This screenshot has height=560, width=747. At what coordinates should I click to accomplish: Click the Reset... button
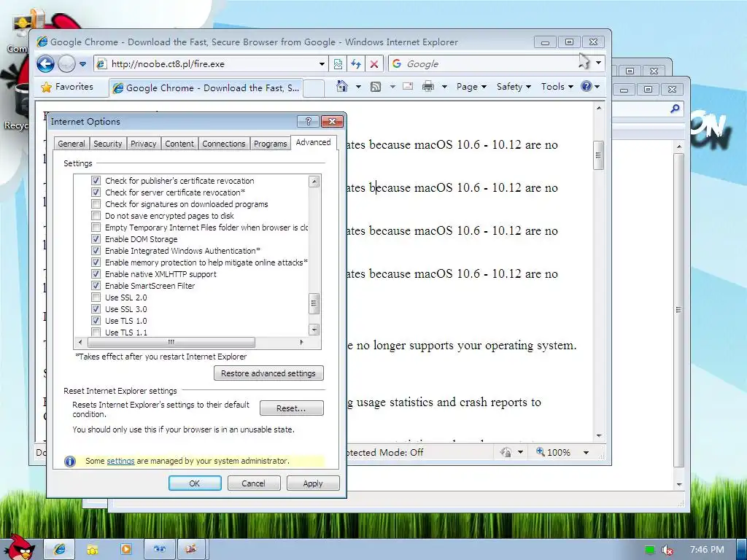tap(292, 408)
